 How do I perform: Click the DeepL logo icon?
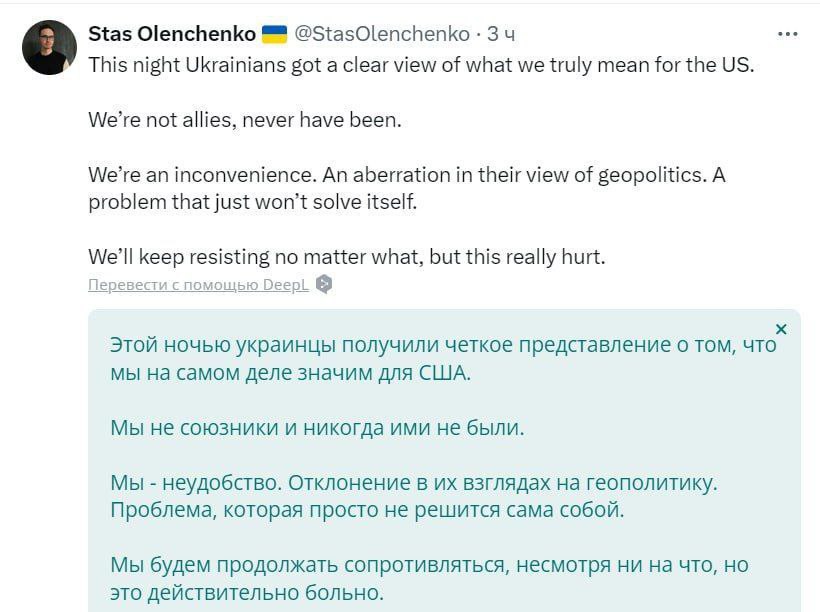pyautogui.click(x=324, y=284)
